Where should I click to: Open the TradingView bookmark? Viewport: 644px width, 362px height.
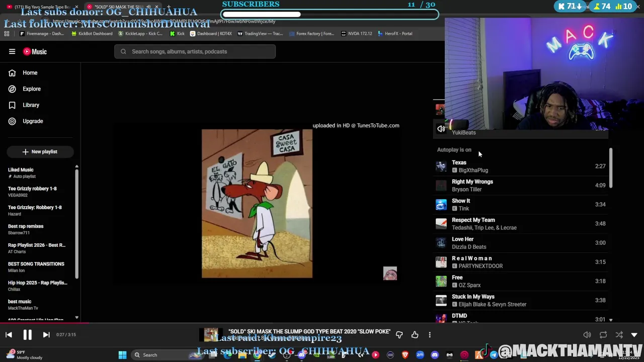click(x=260, y=34)
